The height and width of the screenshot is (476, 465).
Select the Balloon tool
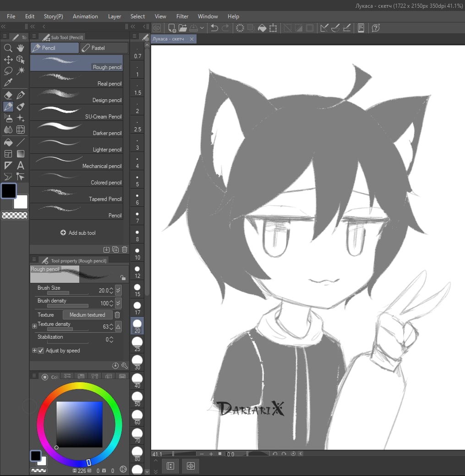[8, 177]
